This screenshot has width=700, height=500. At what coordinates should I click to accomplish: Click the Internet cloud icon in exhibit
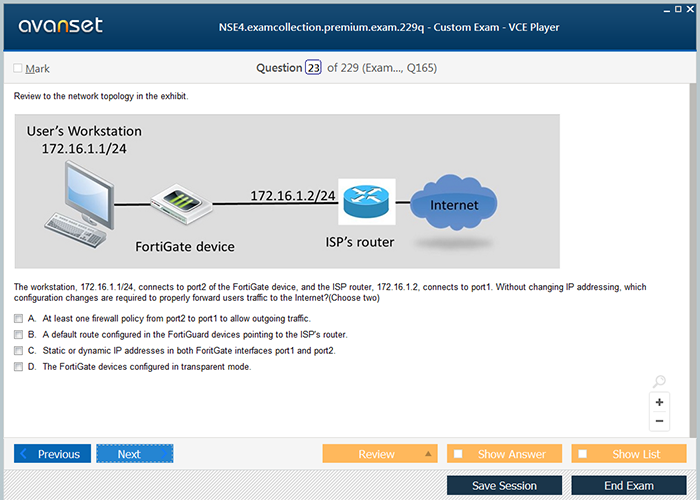coord(453,205)
